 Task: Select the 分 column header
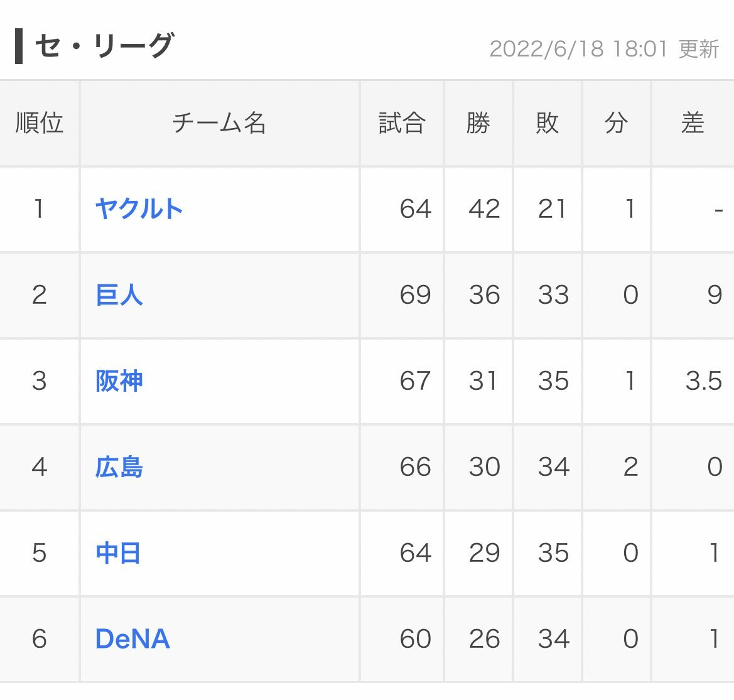617,123
